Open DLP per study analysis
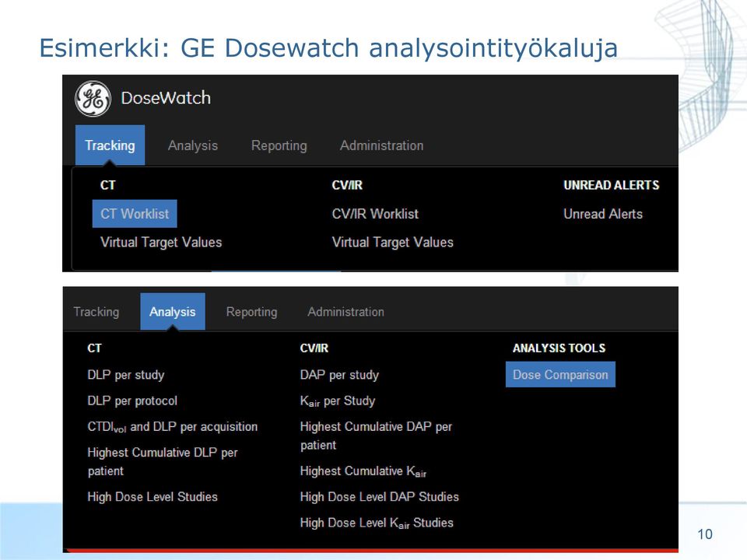The width and height of the screenshot is (747, 560). [126, 375]
